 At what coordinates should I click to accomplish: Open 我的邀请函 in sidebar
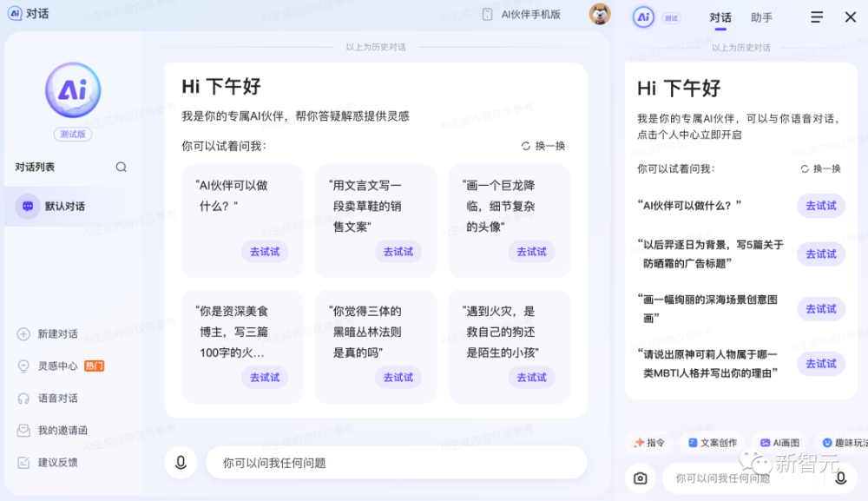(52, 430)
